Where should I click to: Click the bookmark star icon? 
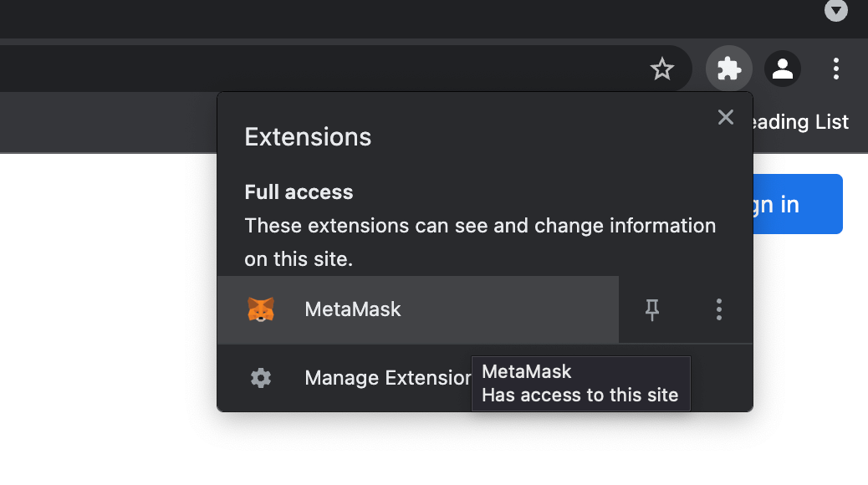(662, 69)
